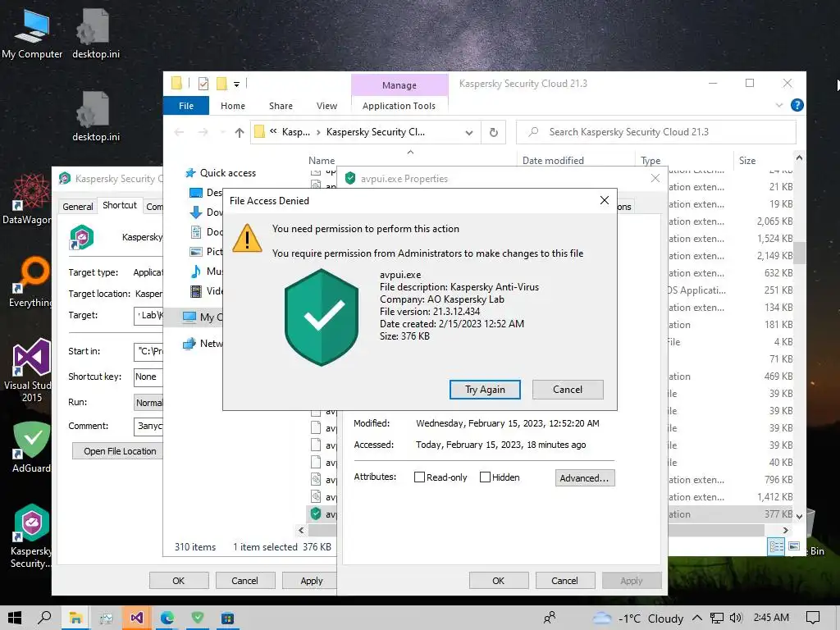Viewport: 840px width, 630px height.
Task: Select Network in navigation pane
Action: (x=203, y=344)
